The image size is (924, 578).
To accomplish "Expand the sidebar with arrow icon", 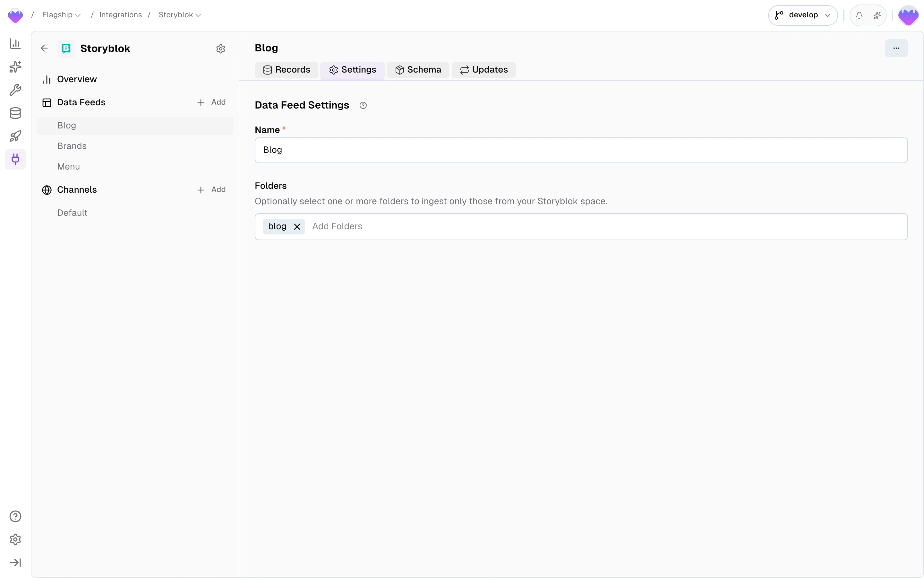I will click(15, 563).
